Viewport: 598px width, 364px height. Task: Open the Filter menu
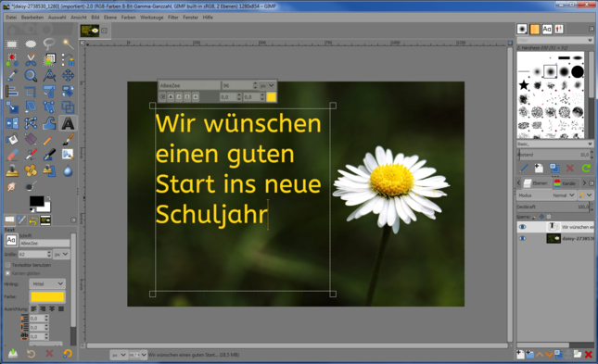click(173, 18)
